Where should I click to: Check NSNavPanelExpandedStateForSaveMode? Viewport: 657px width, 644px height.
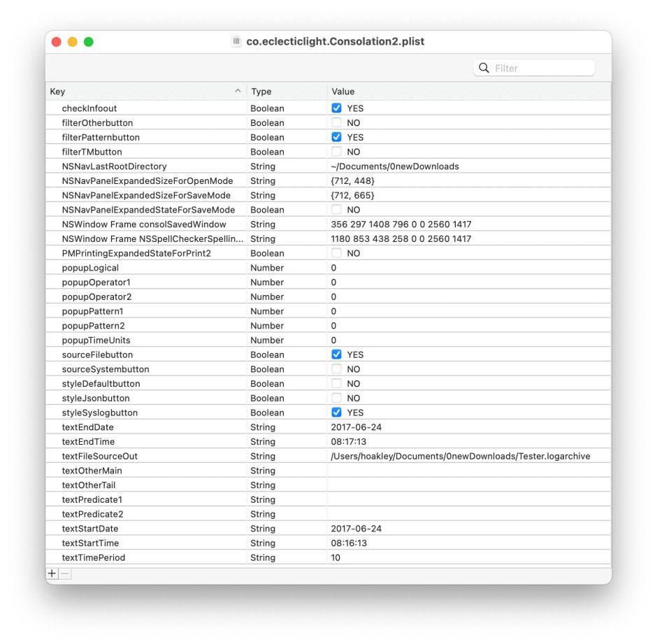coord(336,209)
